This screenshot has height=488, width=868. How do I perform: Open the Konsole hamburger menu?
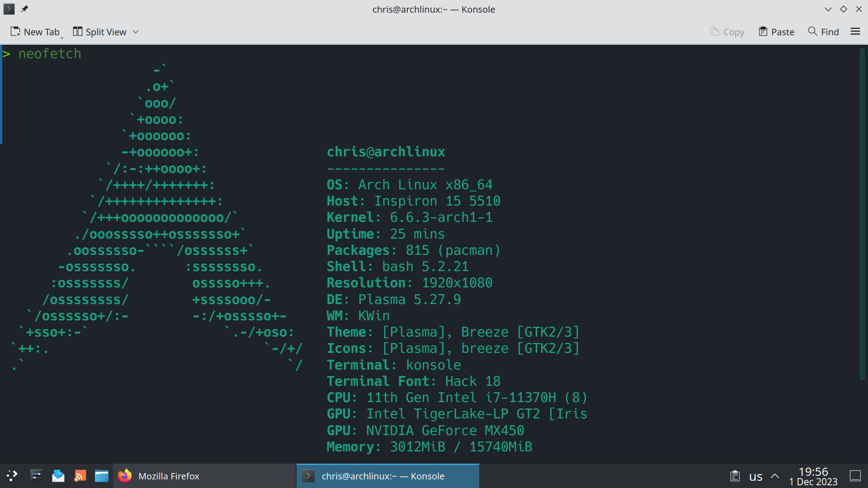click(x=855, y=32)
